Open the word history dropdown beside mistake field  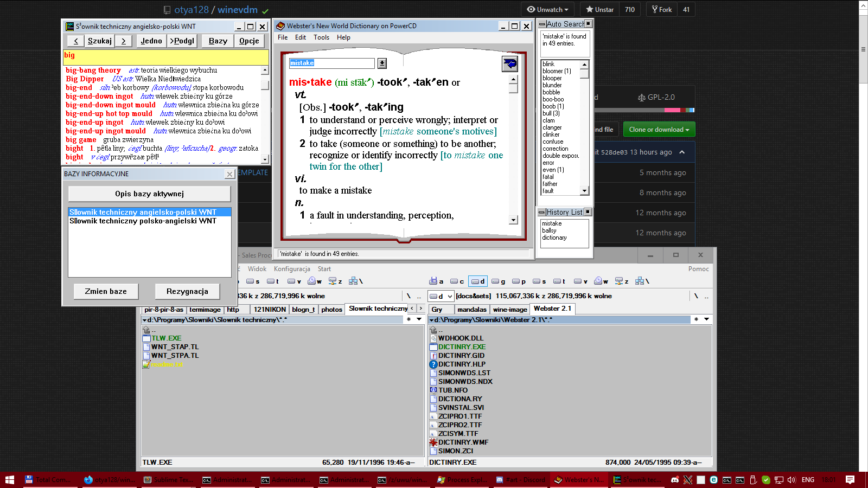pos(382,63)
